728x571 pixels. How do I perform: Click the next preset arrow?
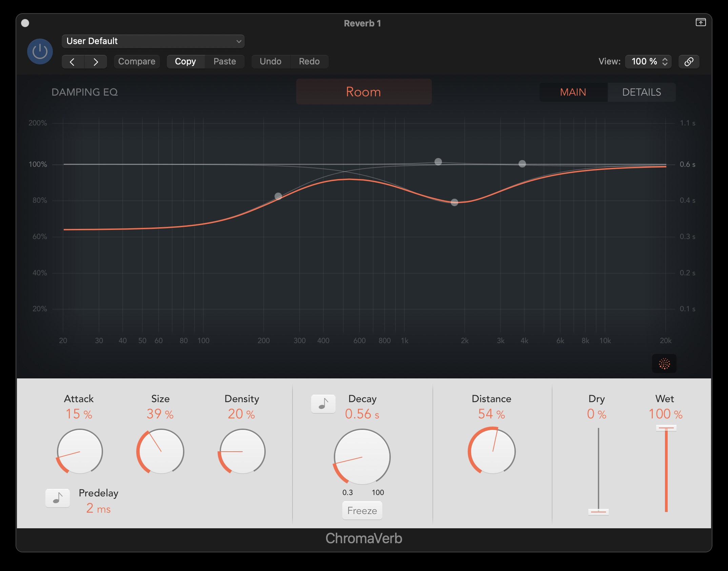(96, 62)
